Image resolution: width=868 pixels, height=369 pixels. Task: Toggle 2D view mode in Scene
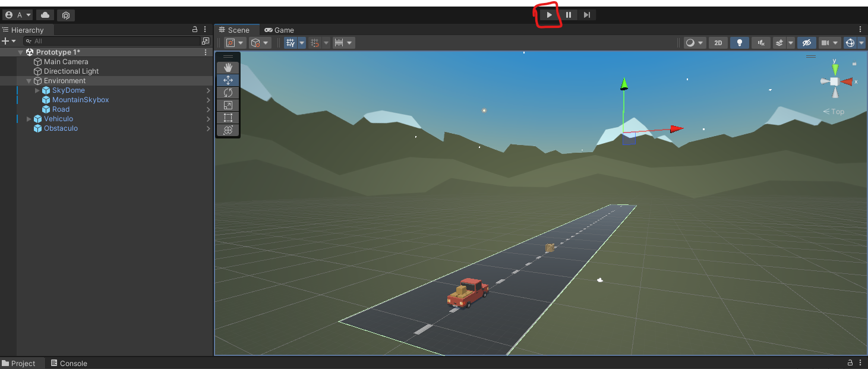(718, 43)
